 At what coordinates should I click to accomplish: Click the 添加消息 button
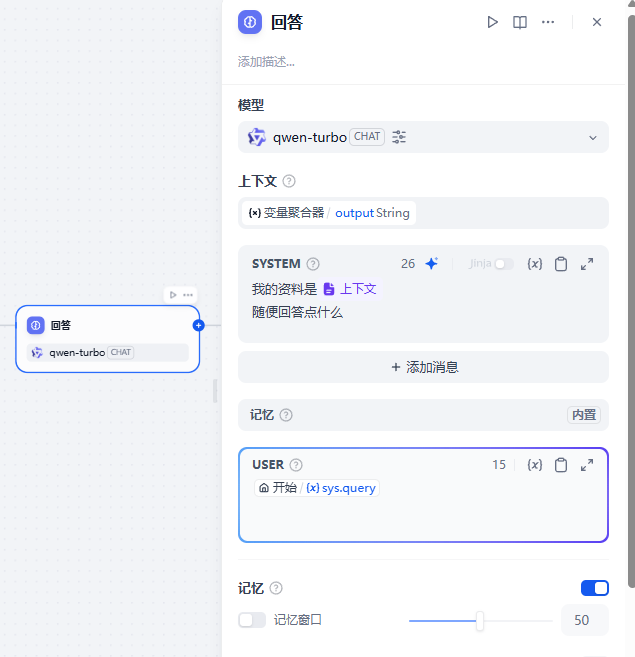pos(423,367)
